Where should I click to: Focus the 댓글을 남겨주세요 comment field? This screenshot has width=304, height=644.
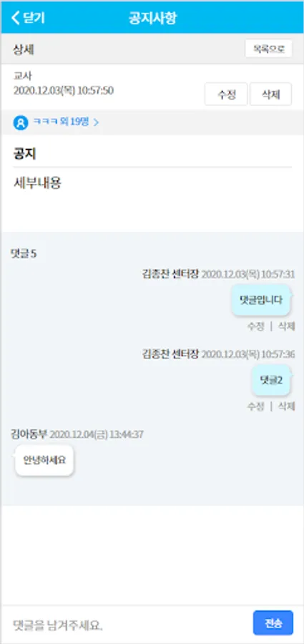click(x=127, y=625)
